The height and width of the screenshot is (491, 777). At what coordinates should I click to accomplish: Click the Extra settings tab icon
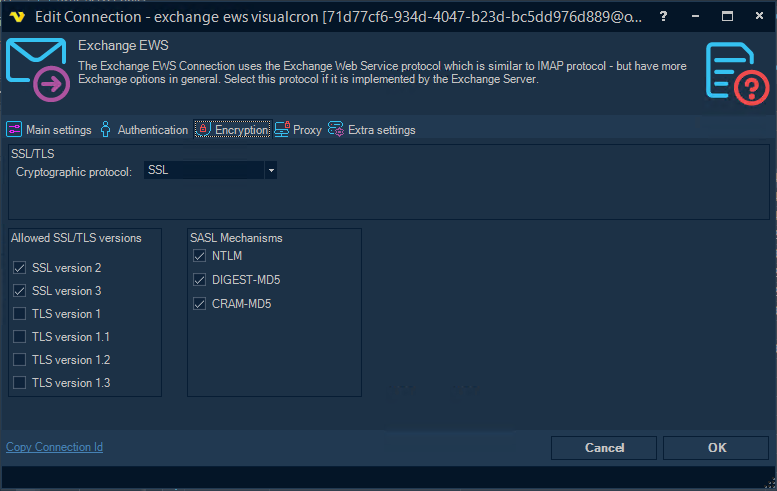pos(336,130)
